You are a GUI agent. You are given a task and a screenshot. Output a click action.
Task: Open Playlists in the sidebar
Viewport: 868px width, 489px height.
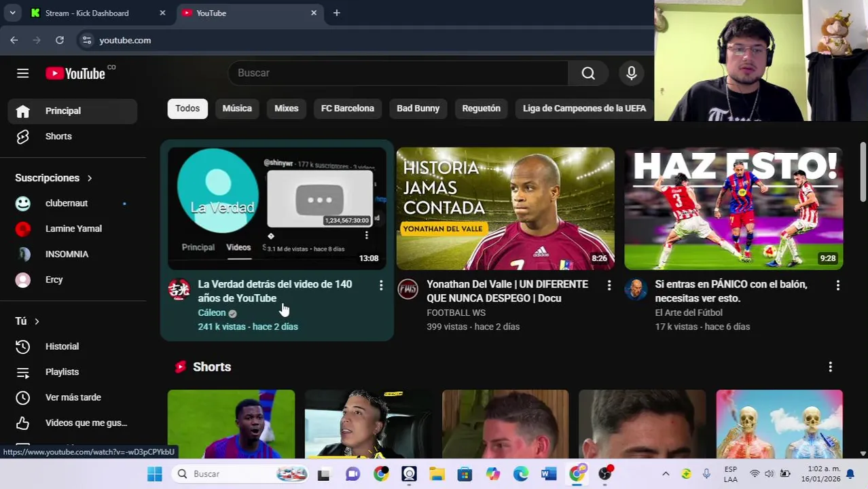(73, 372)
